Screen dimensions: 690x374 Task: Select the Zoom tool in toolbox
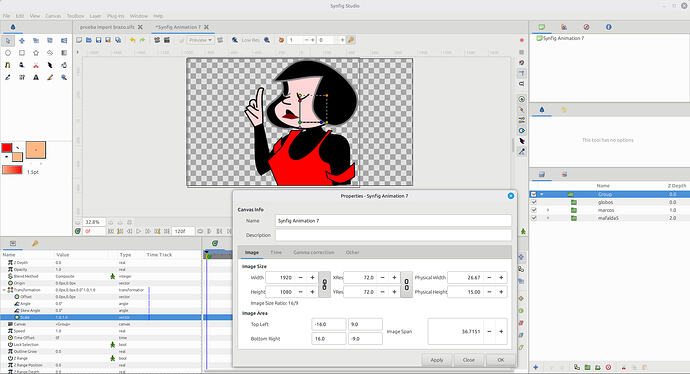point(64,77)
